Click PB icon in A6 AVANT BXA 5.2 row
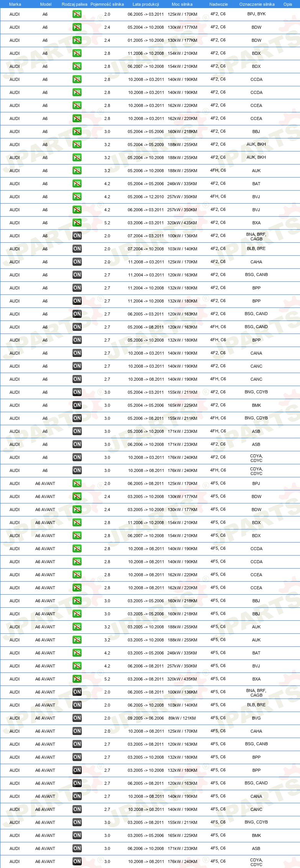 click(77, 679)
